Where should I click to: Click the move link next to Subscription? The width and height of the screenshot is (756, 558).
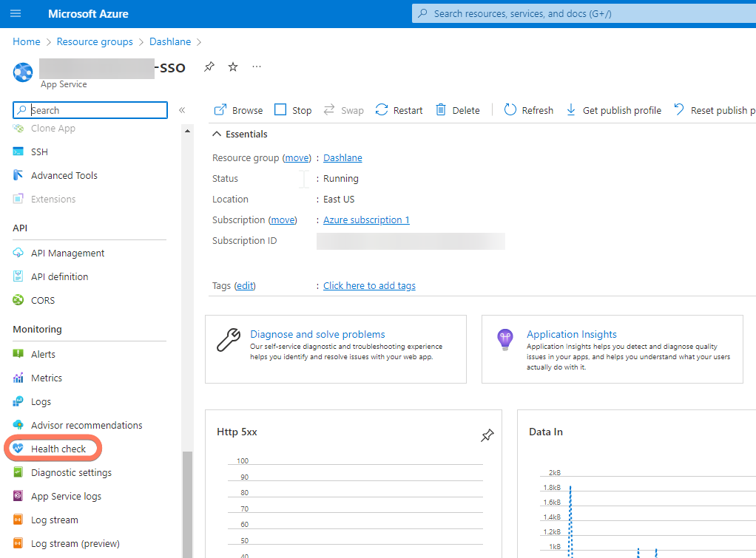tap(283, 220)
